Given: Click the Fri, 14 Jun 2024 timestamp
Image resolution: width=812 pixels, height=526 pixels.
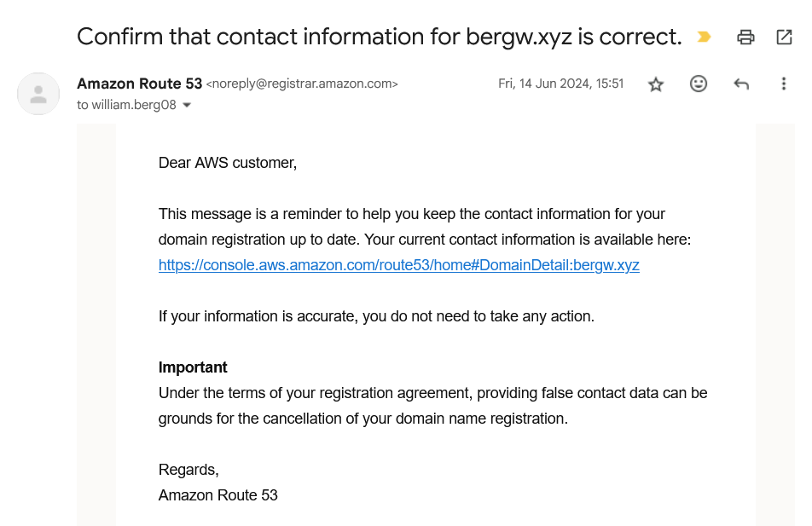Looking at the screenshot, I should click(x=560, y=84).
